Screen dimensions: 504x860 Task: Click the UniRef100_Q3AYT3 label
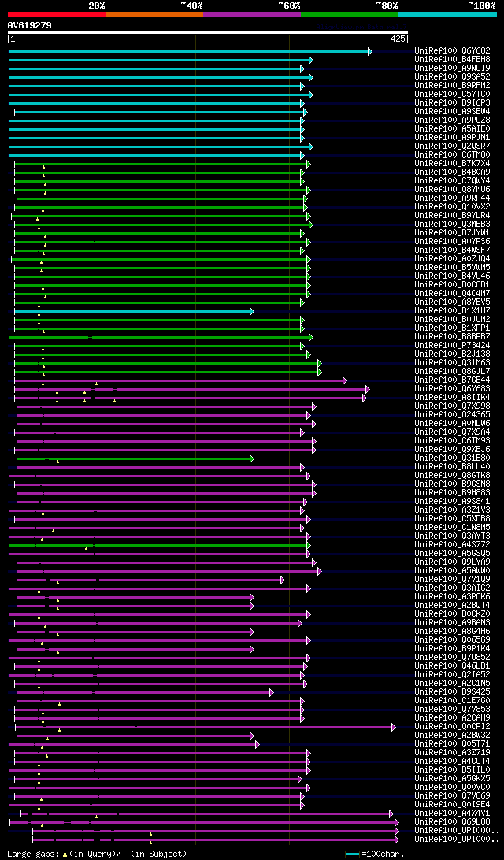tap(453, 536)
